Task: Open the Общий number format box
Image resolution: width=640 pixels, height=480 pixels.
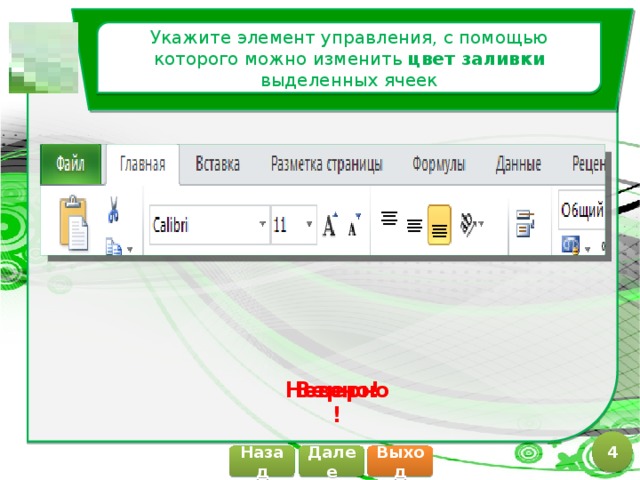Action: coord(582,210)
